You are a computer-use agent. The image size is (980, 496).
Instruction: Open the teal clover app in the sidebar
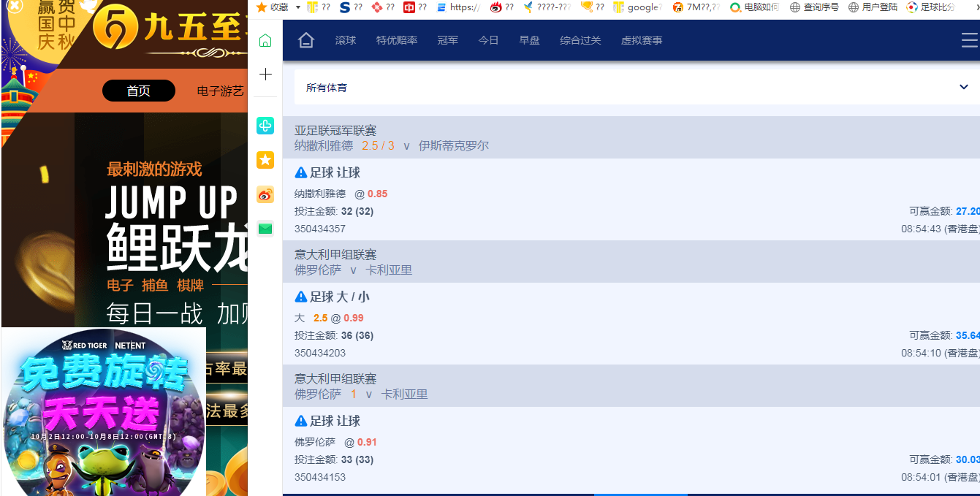pos(265,126)
